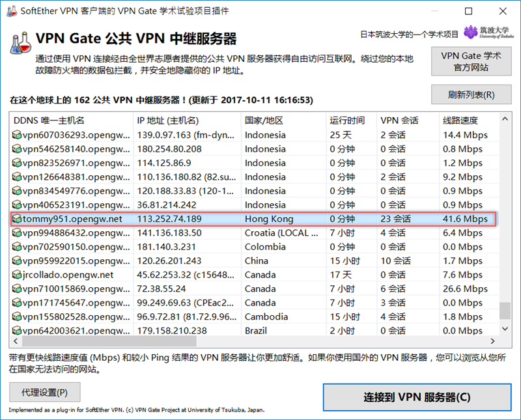Screen dimensions: 521x420
Task: Select IP address 36.81.214.242
Action: [x=167, y=204]
